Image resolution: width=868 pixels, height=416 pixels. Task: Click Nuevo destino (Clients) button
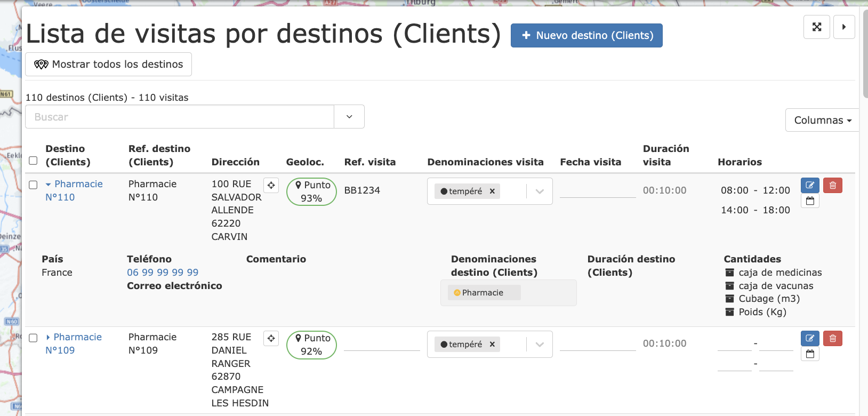point(586,35)
